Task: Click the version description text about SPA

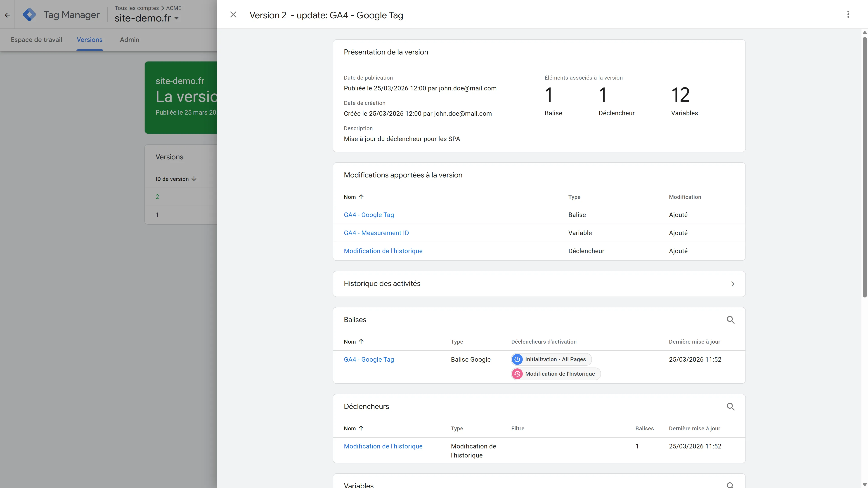Action: [402, 139]
